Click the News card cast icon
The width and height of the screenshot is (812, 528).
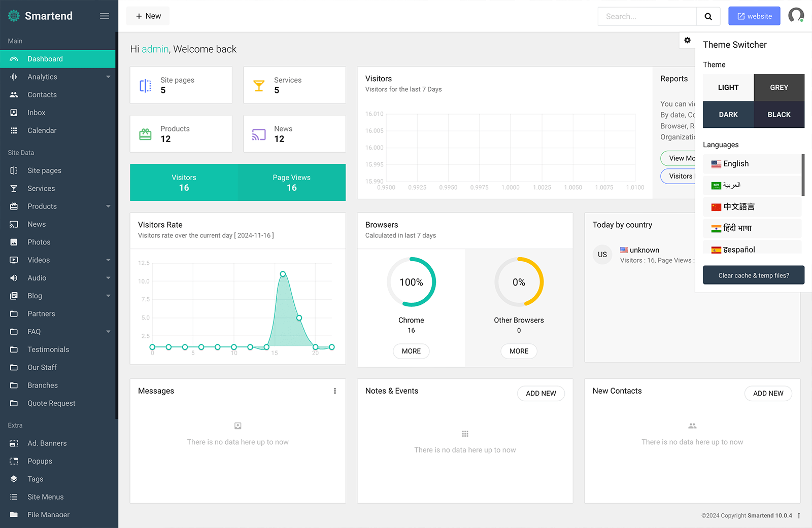tap(259, 134)
